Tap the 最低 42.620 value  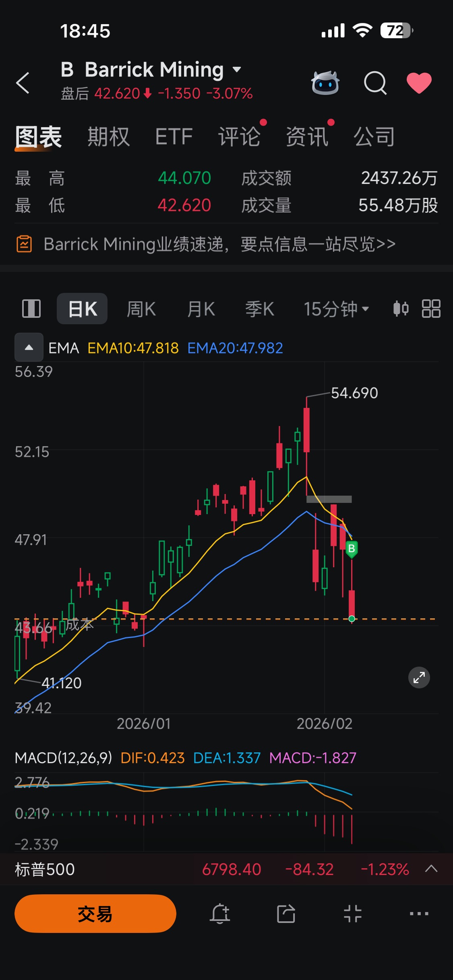184,205
